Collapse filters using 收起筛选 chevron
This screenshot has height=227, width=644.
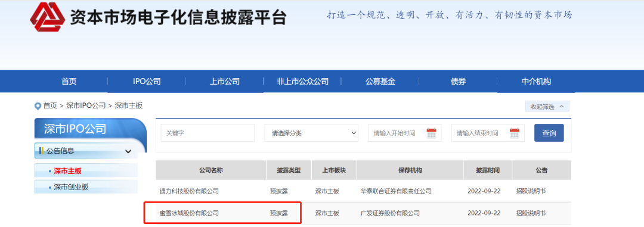pos(562,106)
